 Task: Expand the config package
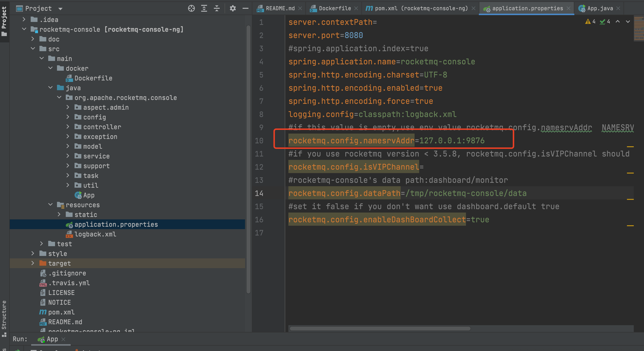click(x=67, y=117)
